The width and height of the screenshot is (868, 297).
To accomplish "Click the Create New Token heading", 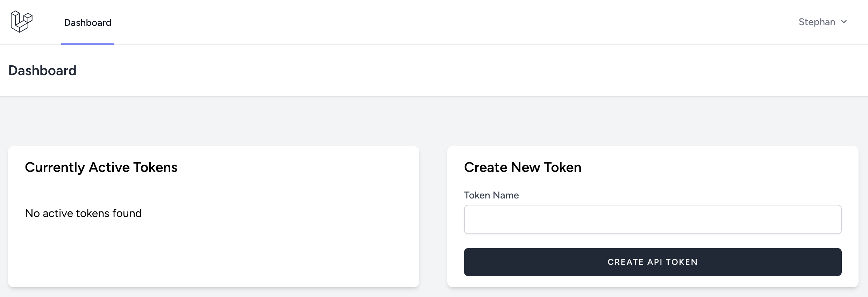I will [522, 167].
